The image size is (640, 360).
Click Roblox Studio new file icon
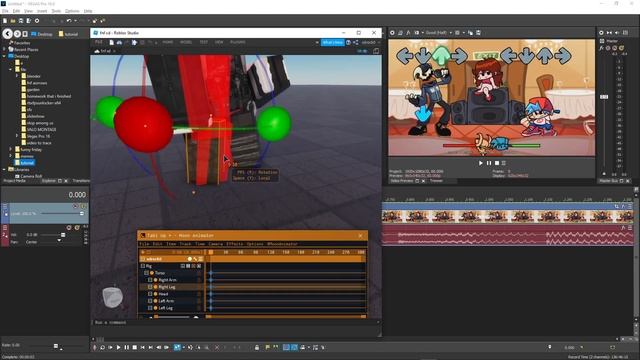(111, 42)
